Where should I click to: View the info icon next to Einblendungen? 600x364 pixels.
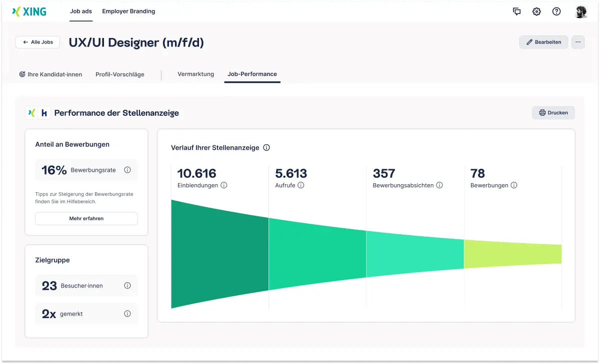click(224, 185)
